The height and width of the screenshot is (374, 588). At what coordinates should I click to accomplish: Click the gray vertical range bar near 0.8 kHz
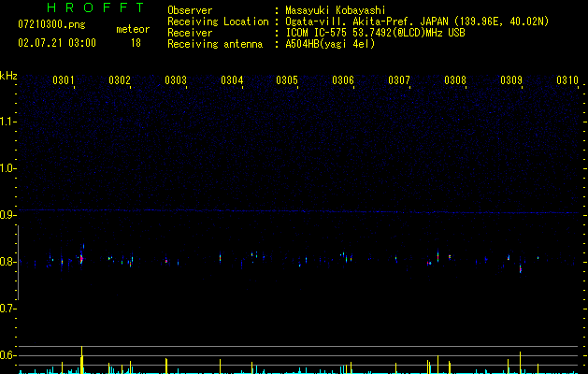click(x=18, y=263)
